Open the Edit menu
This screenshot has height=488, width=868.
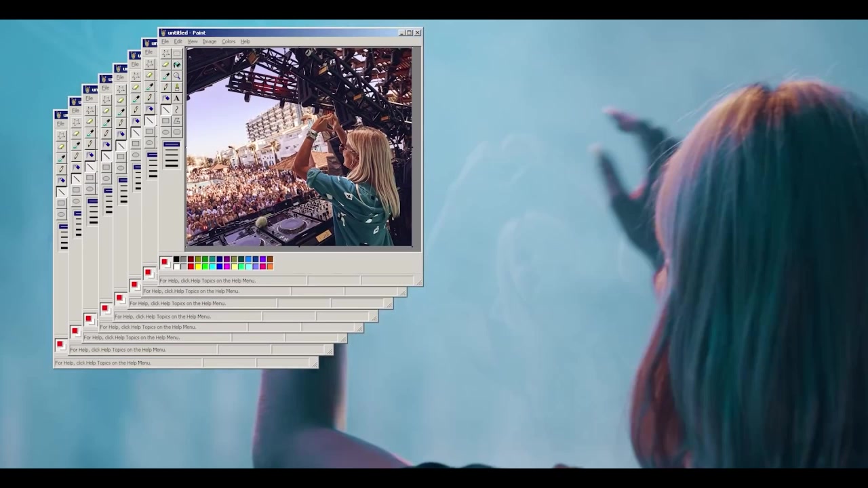coord(178,41)
